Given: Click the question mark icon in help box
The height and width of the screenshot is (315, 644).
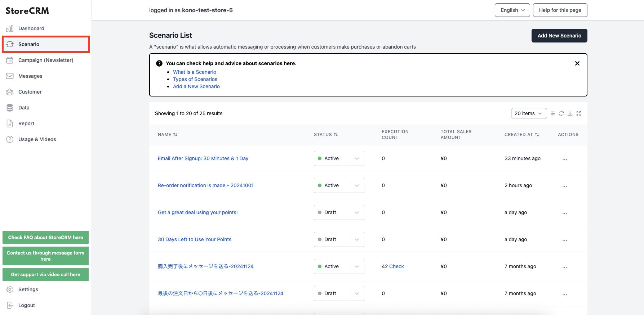Looking at the screenshot, I should [x=159, y=63].
